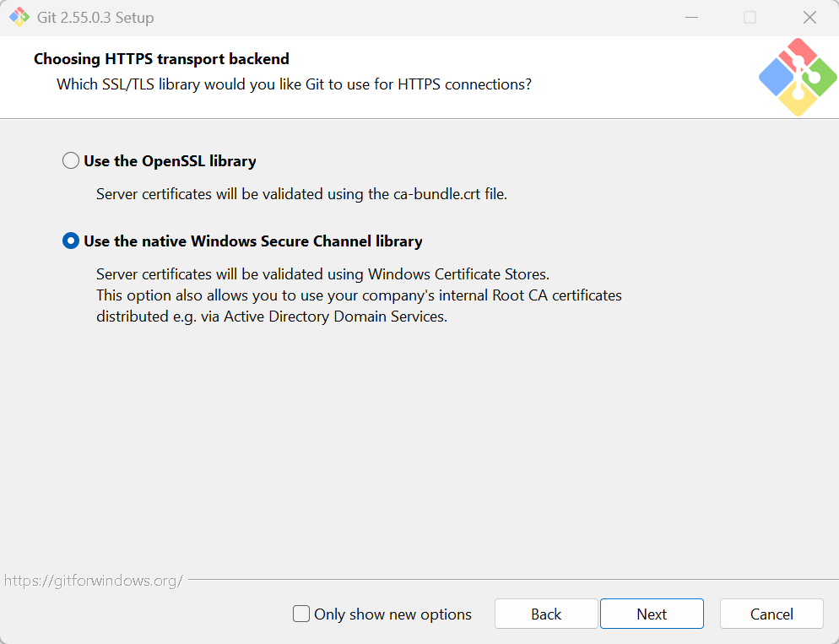Viewport: 839px width, 644px height.
Task: Open the gitforwindows.org link
Action: (94, 581)
